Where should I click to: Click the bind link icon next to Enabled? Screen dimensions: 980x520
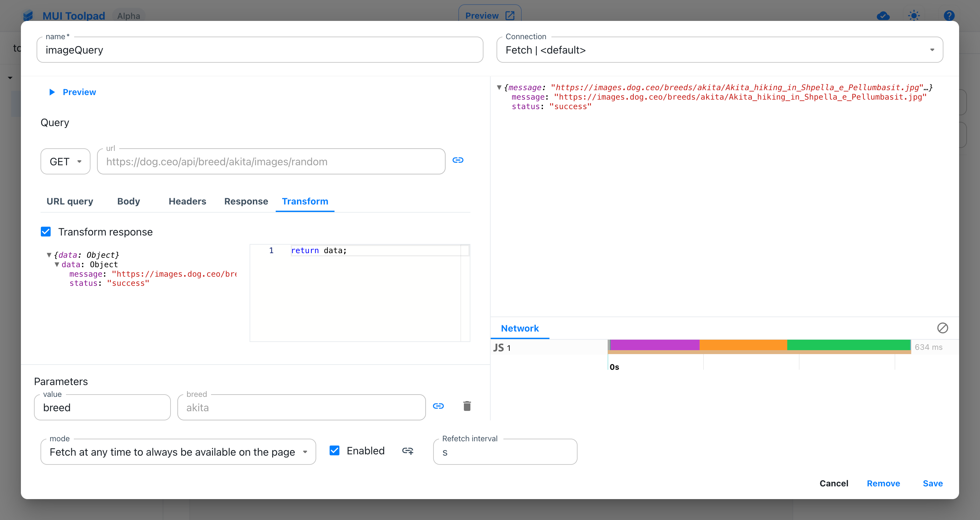[407, 451]
